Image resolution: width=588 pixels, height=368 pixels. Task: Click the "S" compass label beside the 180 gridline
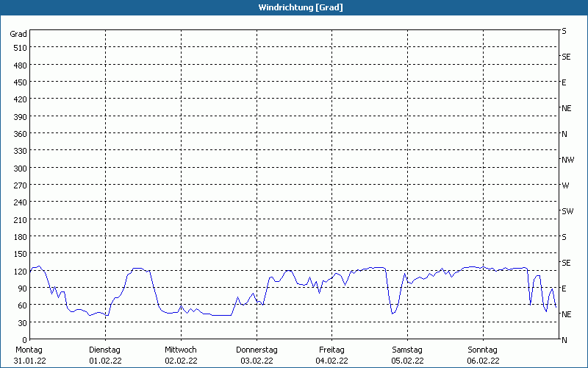564,237
